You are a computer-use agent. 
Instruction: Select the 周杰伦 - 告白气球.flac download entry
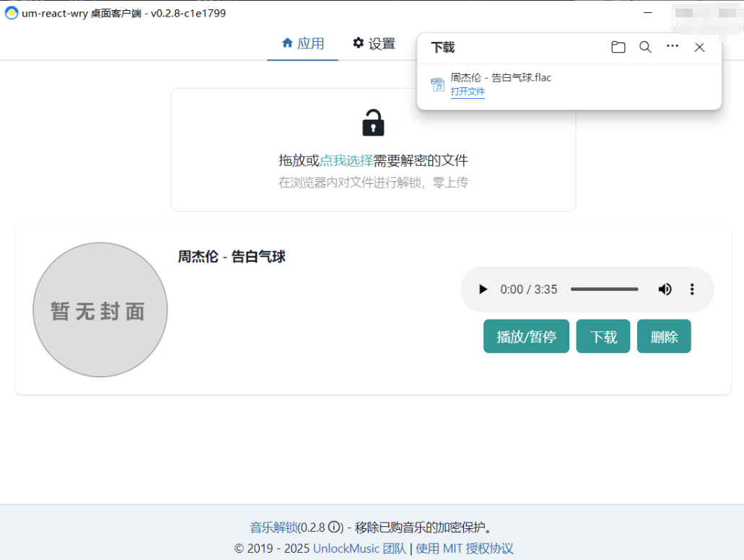569,84
